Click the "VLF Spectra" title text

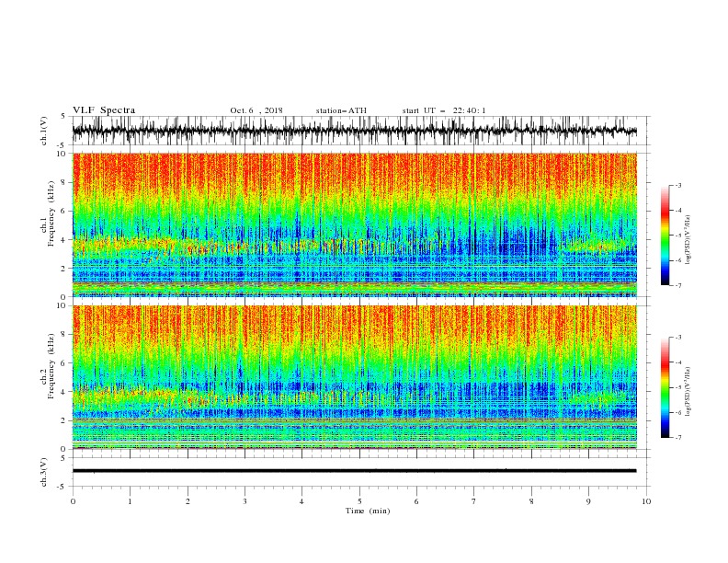point(104,110)
